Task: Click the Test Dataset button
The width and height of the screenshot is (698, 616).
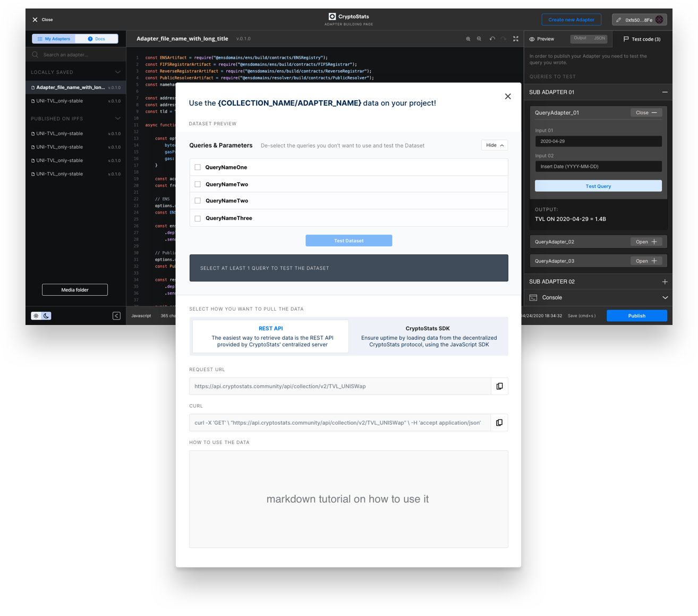Action: click(x=348, y=241)
